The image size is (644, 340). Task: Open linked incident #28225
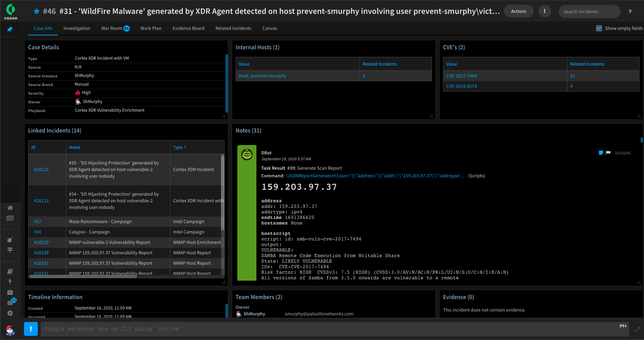tap(41, 170)
